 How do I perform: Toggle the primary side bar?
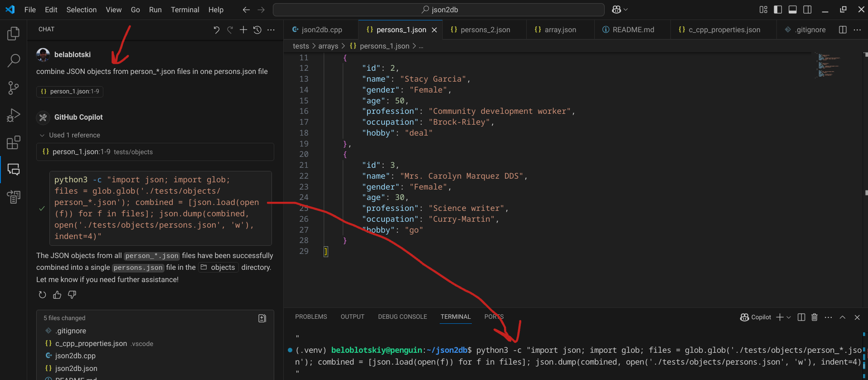(778, 10)
